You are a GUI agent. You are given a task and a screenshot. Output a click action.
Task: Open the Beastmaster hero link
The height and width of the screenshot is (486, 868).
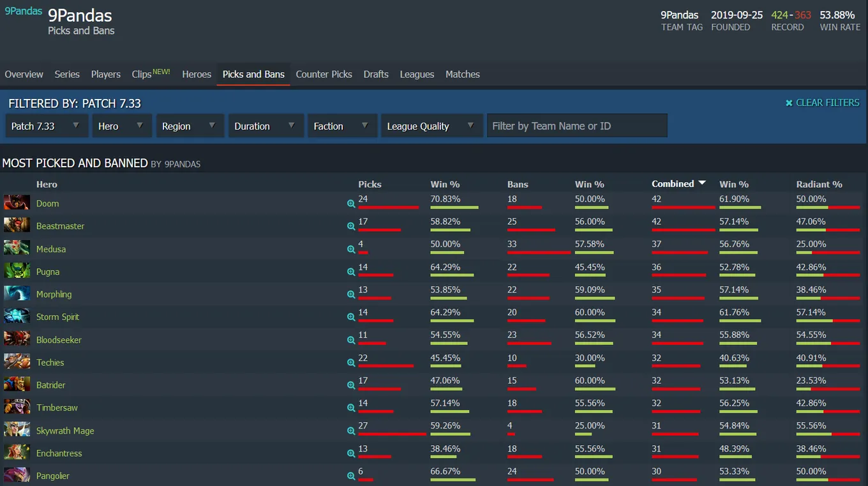click(60, 226)
